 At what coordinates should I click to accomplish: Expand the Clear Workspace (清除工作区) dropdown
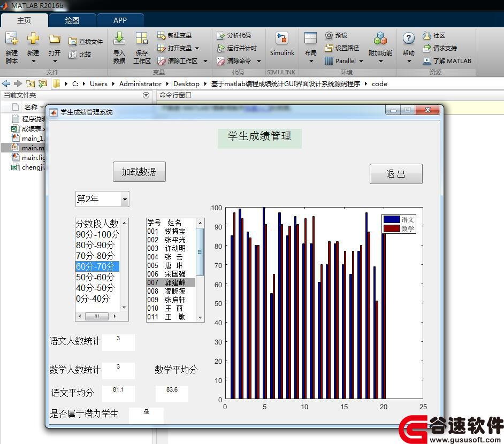click(205, 61)
